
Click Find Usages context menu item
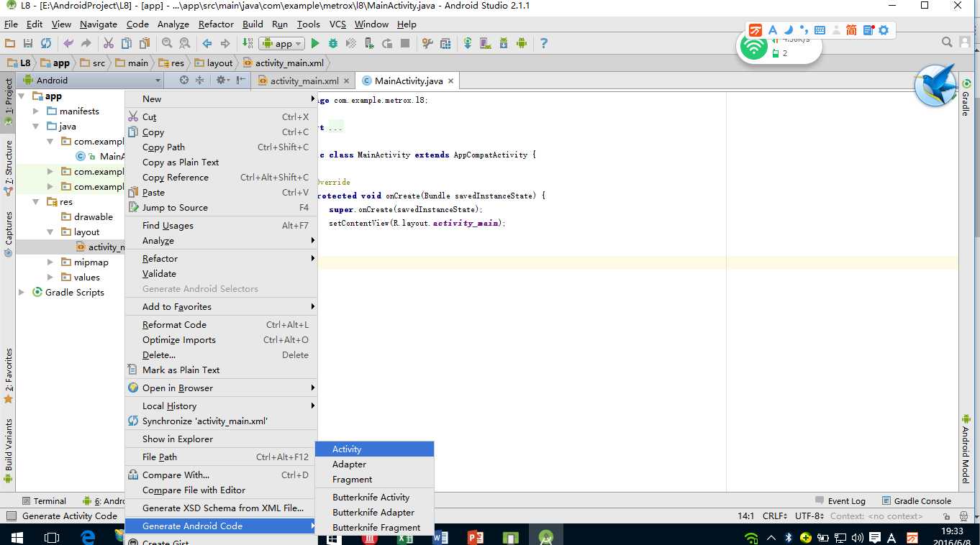[221, 226]
